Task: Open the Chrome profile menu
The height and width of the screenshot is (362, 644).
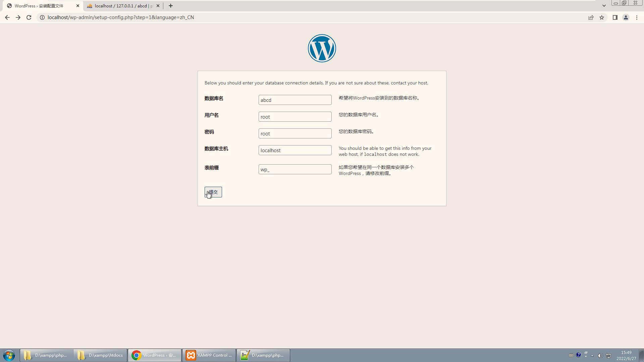Action: pos(626,17)
